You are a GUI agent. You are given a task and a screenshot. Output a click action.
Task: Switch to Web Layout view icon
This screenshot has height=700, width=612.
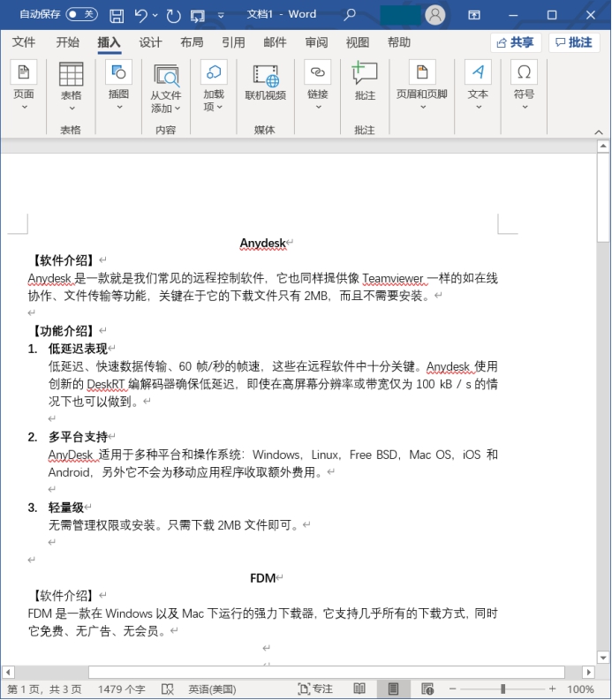427,689
